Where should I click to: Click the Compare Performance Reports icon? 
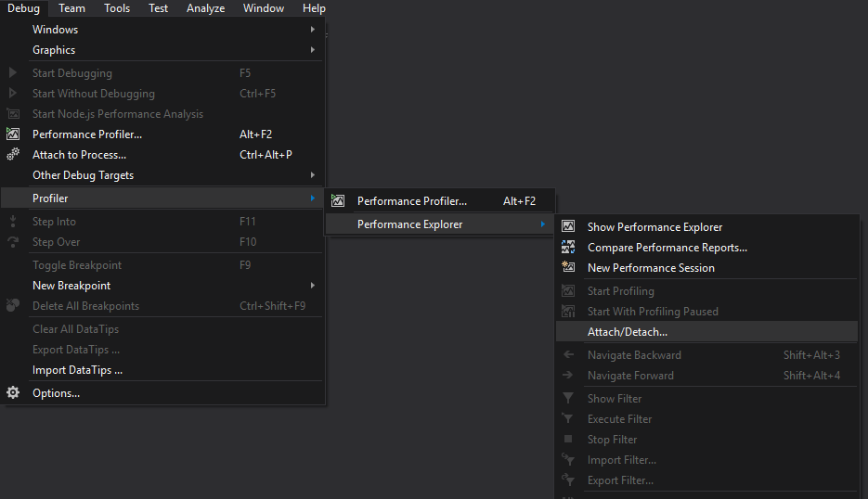tap(568, 247)
